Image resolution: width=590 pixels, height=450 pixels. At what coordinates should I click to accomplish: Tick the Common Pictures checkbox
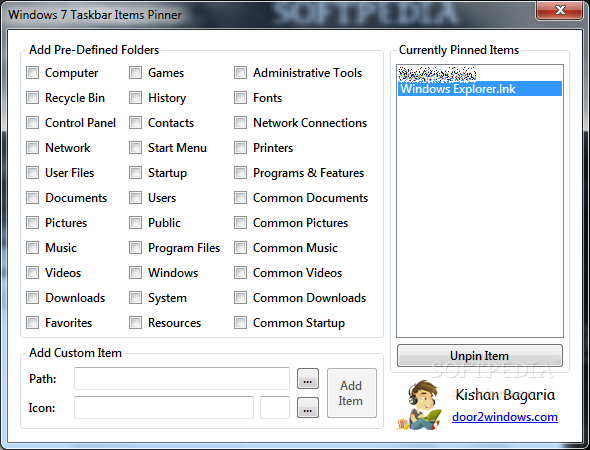pos(240,223)
